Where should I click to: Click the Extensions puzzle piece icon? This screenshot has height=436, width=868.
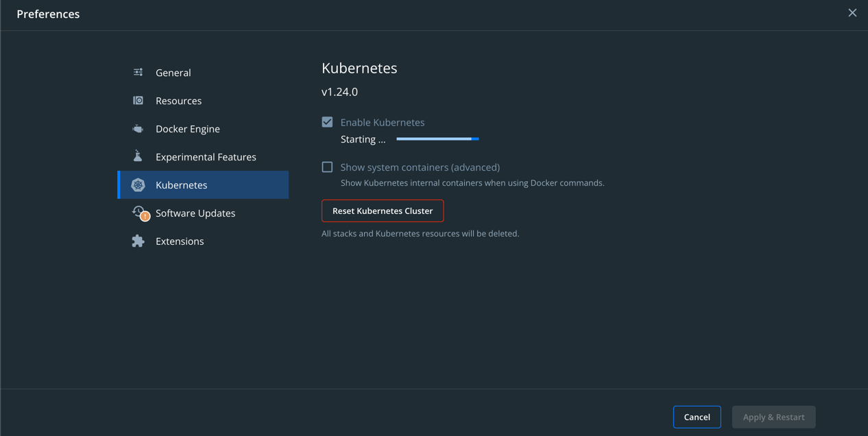tap(138, 241)
